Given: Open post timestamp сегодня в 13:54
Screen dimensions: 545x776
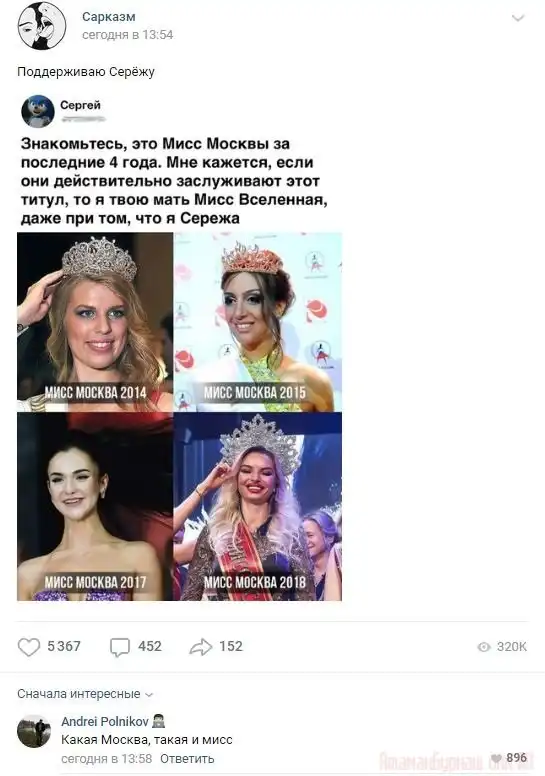Looking at the screenshot, I should 128,35.
